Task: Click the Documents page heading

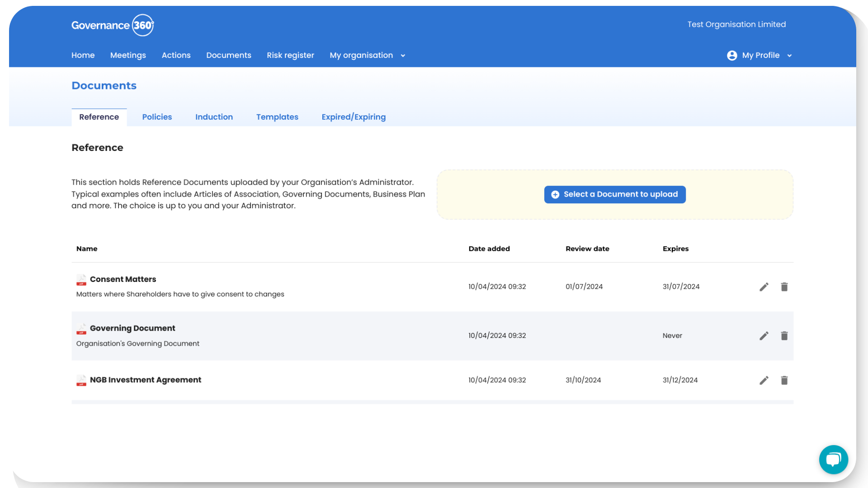Action: [x=104, y=85]
